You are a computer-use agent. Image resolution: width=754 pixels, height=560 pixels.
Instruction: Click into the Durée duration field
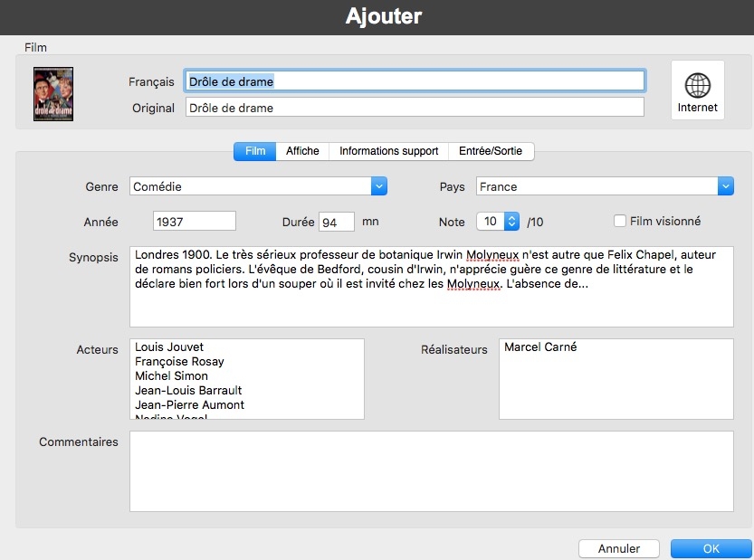[336, 222]
